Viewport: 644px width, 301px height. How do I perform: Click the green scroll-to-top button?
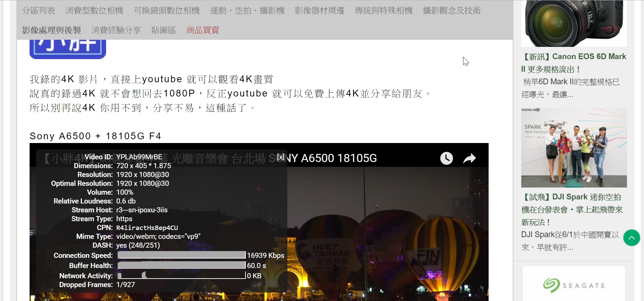(x=631, y=238)
